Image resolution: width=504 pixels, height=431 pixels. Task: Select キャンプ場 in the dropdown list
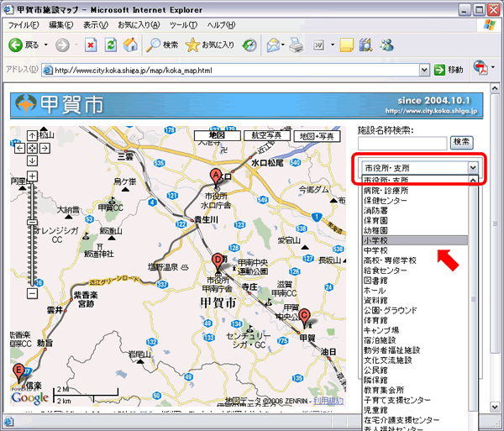pos(415,330)
